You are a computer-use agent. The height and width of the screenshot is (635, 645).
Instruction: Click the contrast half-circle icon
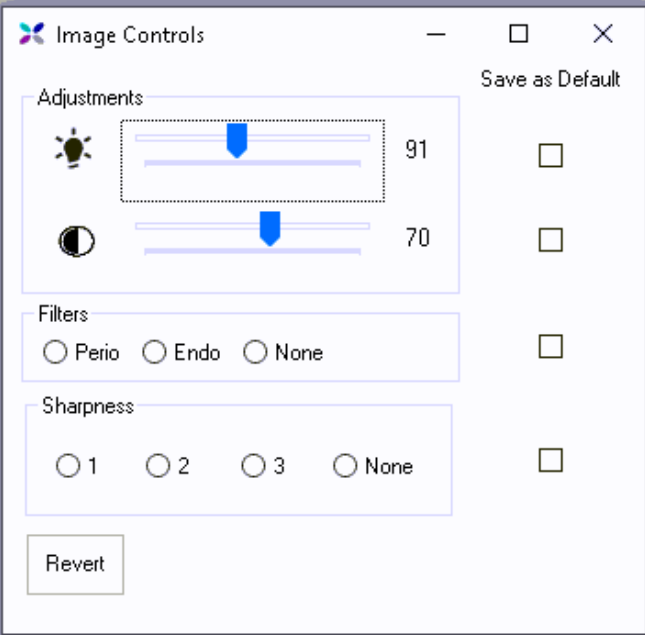[x=77, y=241]
